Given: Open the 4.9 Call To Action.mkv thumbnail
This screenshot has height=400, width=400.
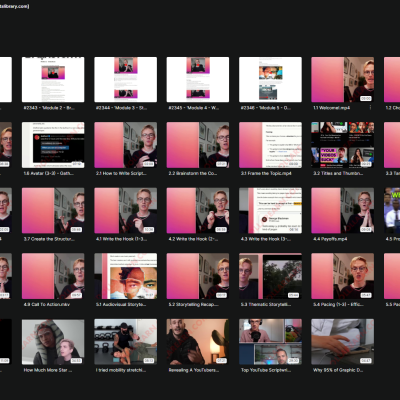Looking at the screenshot, I should click(x=53, y=276).
